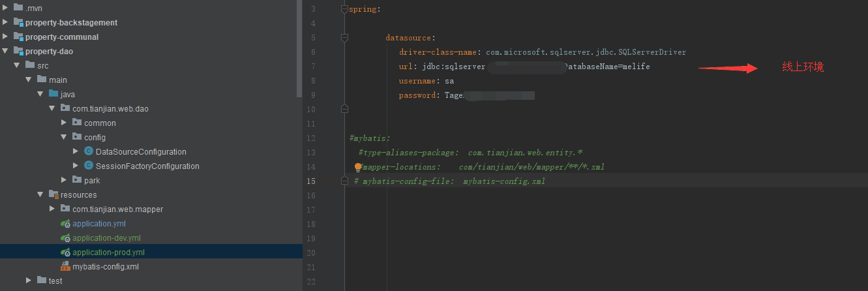Screen dimensions: 868x291
Task: Click the SessionFactoryConfiguration class icon
Action: [89, 166]
